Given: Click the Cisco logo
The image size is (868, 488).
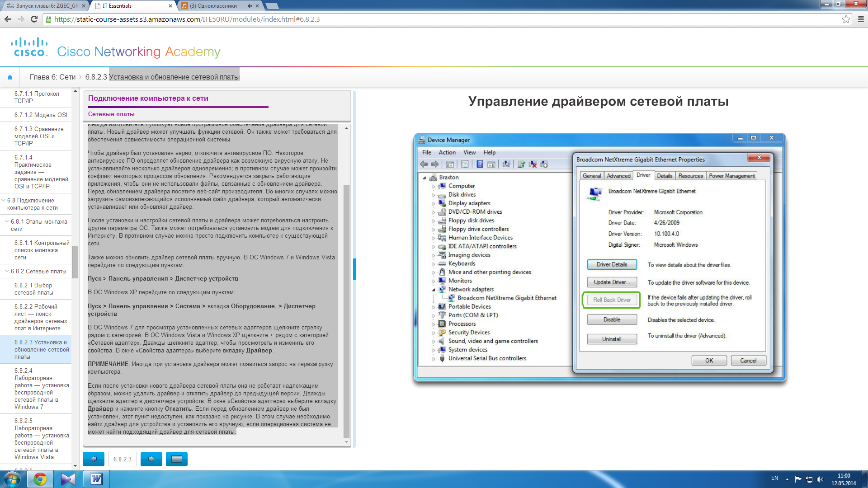Looking at the screenshot, I should coord(29,47).
